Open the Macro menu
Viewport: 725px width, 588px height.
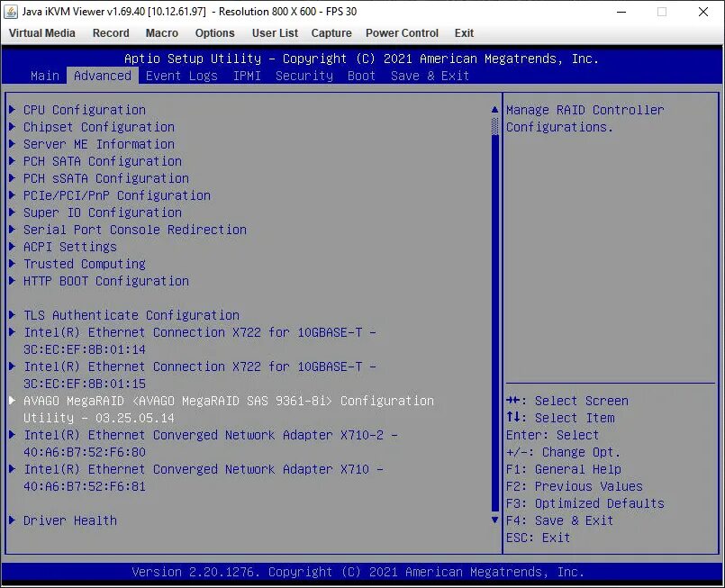click(162, 33)
